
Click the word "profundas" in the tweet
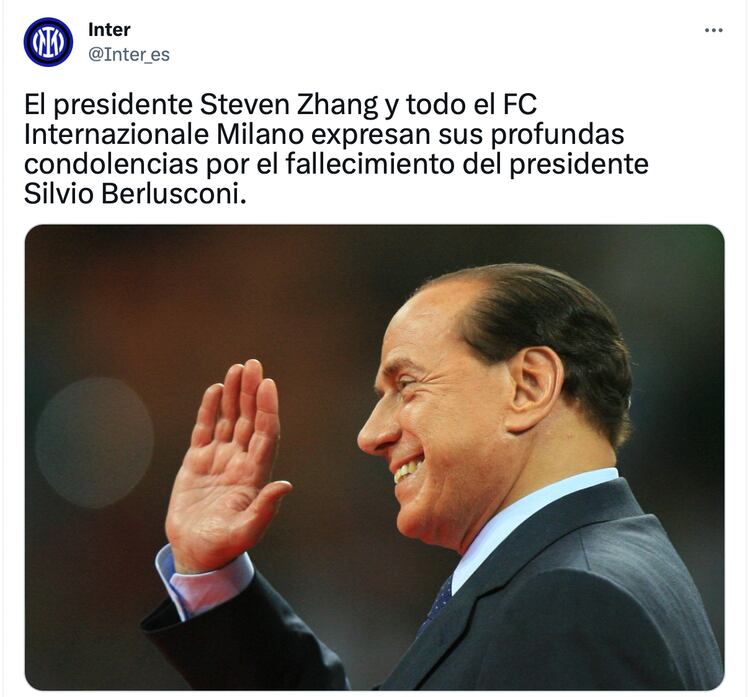558,134
